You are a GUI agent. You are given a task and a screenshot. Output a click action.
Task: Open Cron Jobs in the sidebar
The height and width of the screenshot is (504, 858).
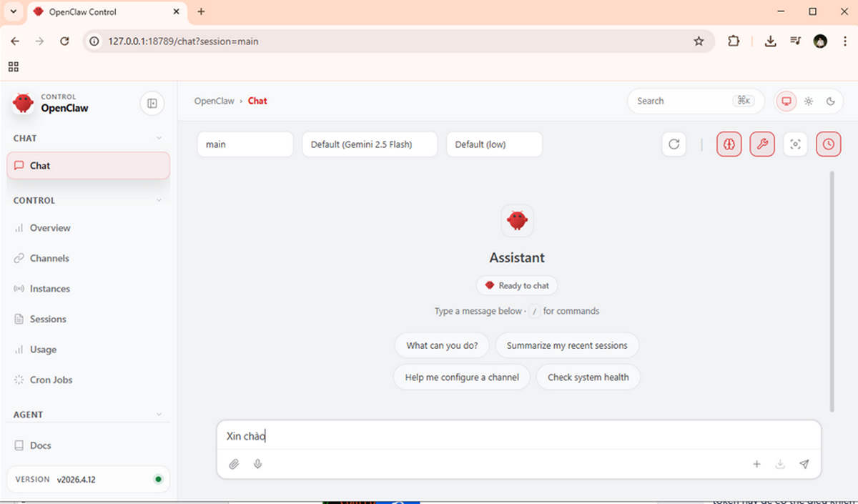tap(51, 380)
